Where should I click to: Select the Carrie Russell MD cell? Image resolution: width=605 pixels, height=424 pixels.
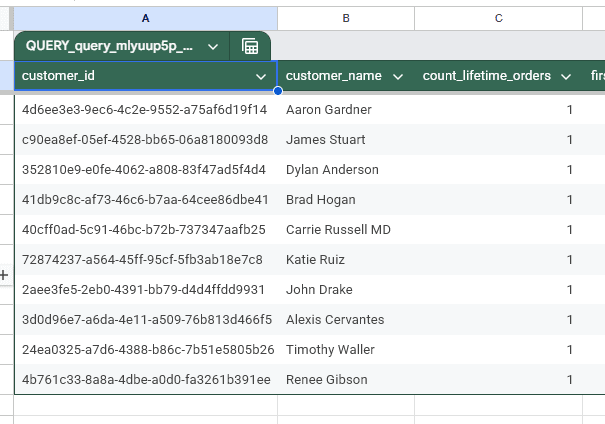click(338, 230)
